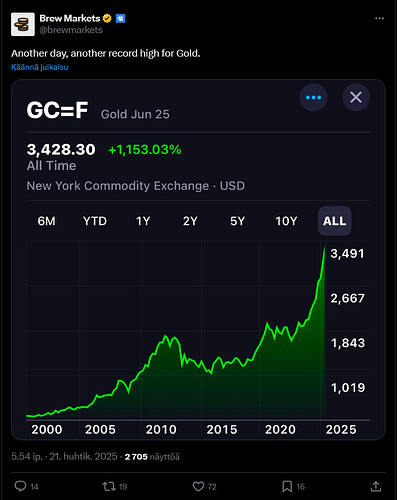The height and width of the screenshot is (500, 397).
Task: Open Brew Markets profile avatar
Action: point(23,24)
